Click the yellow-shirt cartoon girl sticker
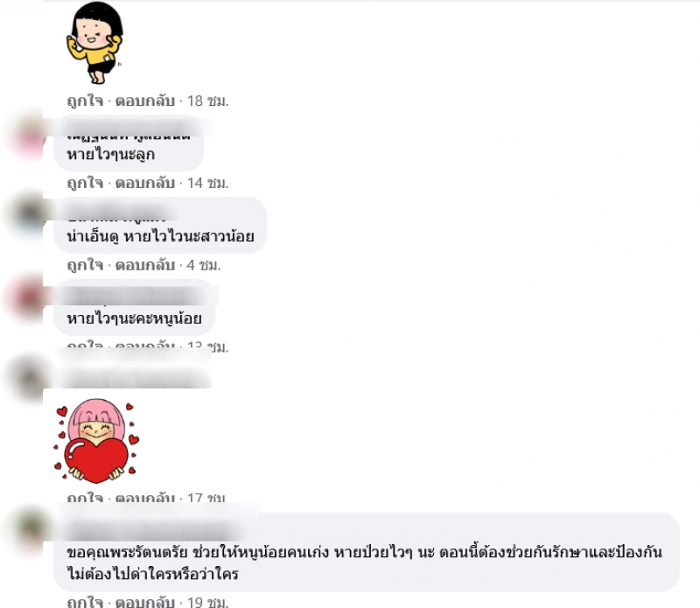700x608 pixels. [94, 43]
